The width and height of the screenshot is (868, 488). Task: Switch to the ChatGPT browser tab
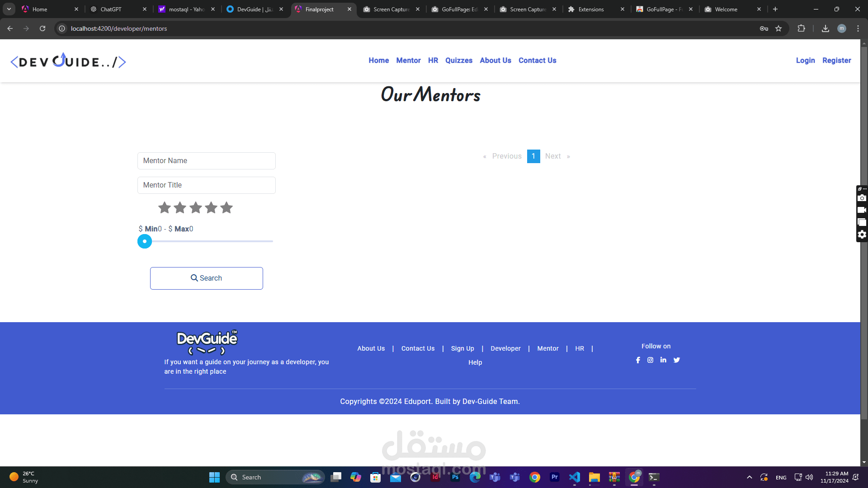tap(111, 9)
